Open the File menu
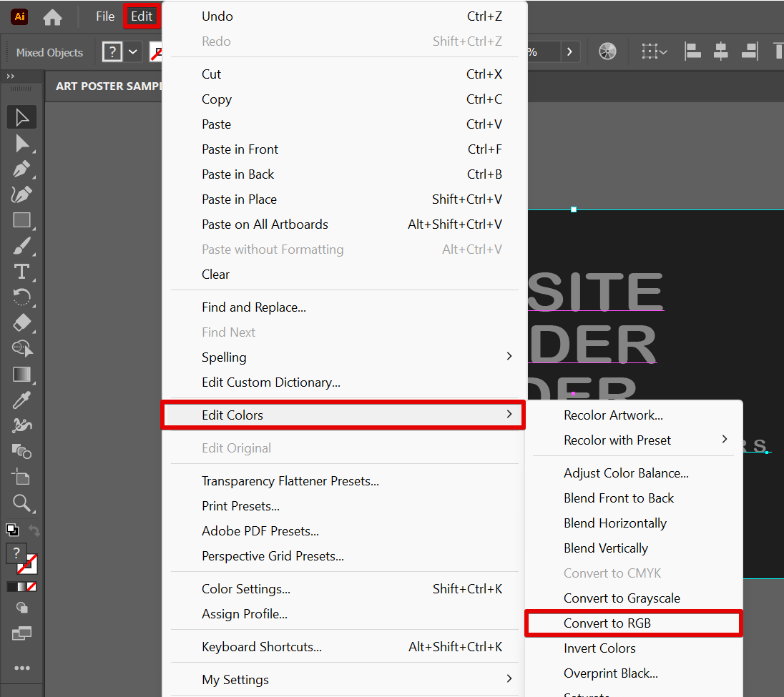The width and height of the screenshot is (784, 697). [105, 16]
